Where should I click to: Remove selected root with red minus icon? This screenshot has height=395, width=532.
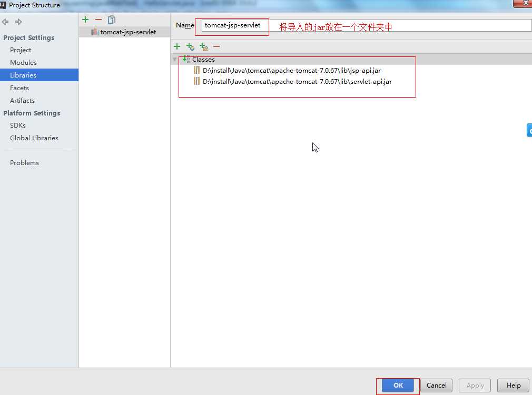coord(216,46)
